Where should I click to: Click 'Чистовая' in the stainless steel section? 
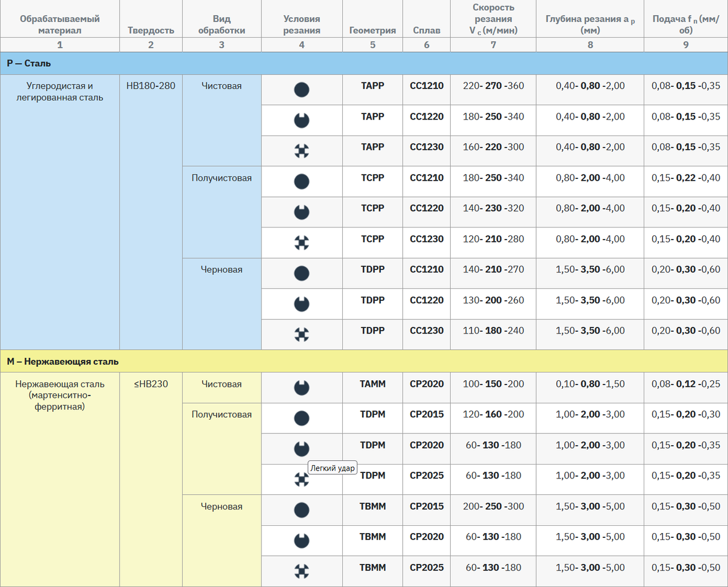click(221, 384)
